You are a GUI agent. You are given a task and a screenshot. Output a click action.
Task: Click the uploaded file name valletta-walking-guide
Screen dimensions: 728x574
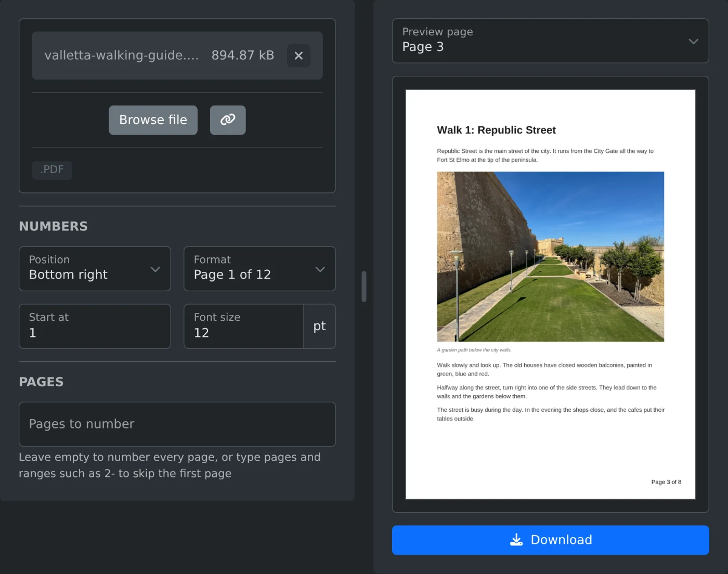click(122, 56)
